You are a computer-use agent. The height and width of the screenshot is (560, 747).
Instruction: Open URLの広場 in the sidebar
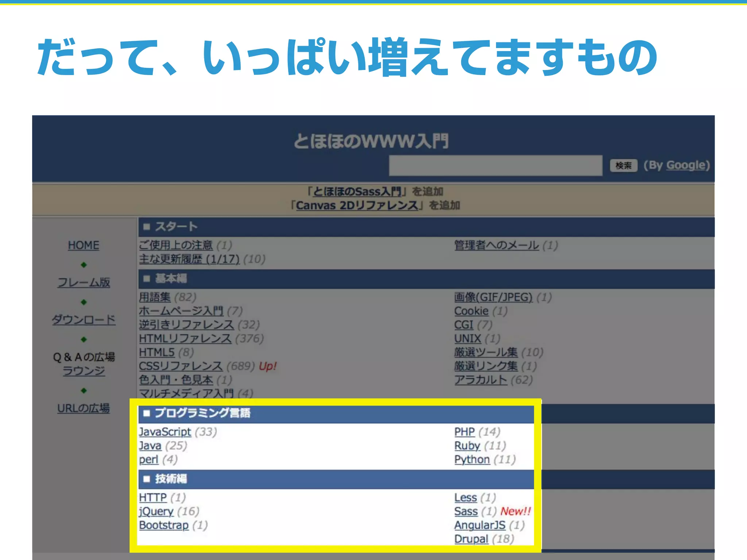click(84, 408)
